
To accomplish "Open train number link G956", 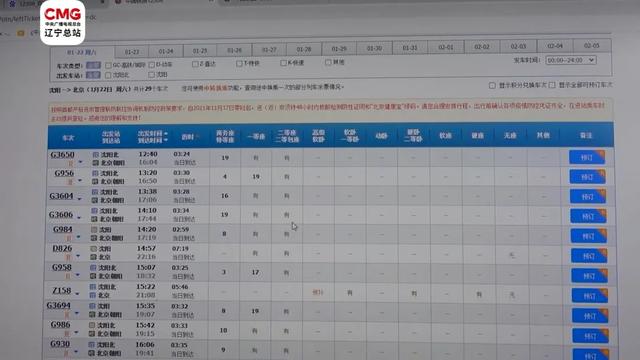I will click(x=64, y=173).
